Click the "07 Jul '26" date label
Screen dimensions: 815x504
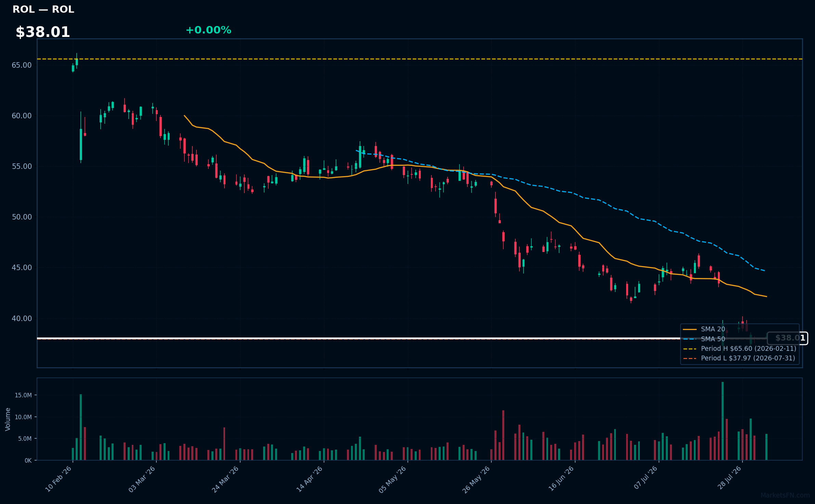coord(646,478)
